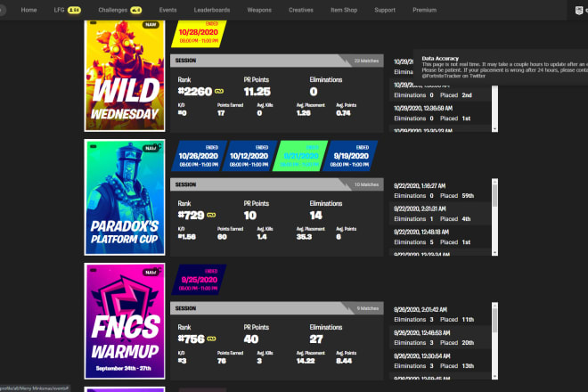Screen dimensions: 588x392
Task: Open the Home page from the navigation bar
Action: pos(29,10)
